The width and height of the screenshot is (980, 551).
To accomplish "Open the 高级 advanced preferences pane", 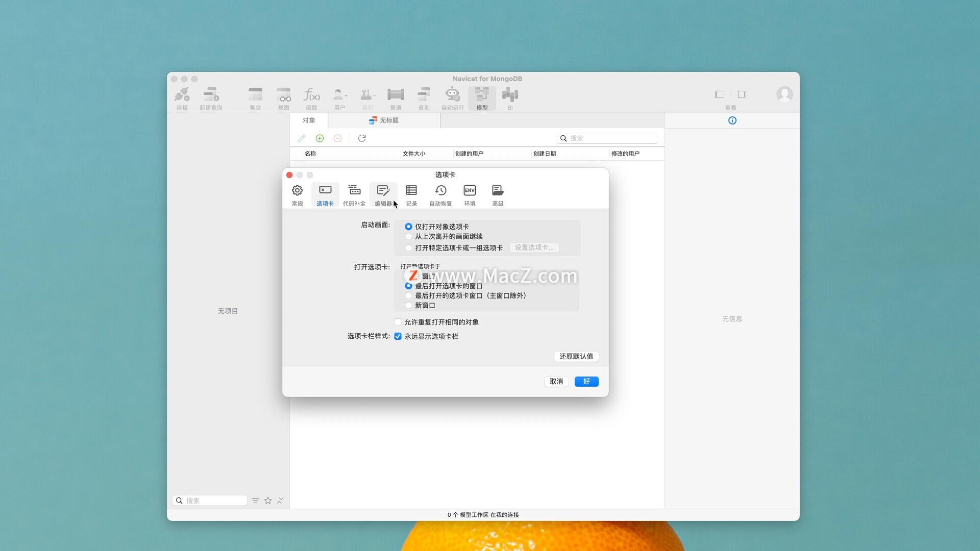I will tap(498, 195).
